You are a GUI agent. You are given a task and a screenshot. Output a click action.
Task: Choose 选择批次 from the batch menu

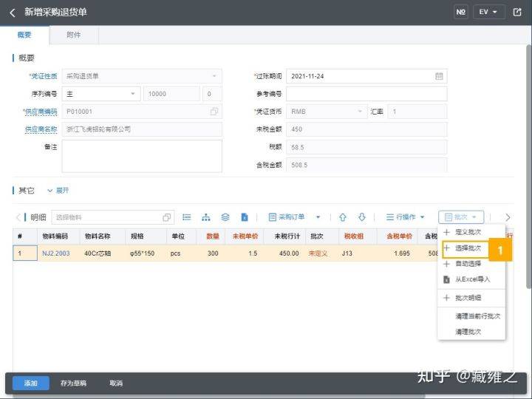[468, 248]
